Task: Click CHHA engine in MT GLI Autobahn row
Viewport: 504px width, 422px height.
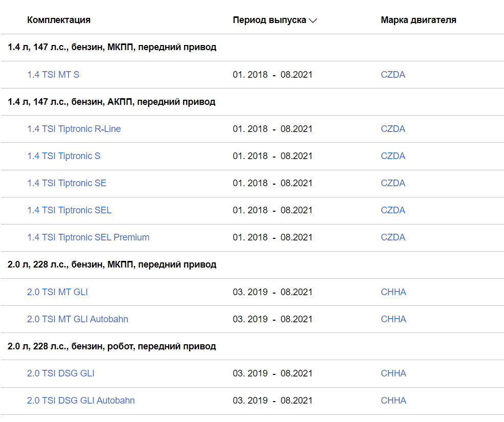Action: 394,319
